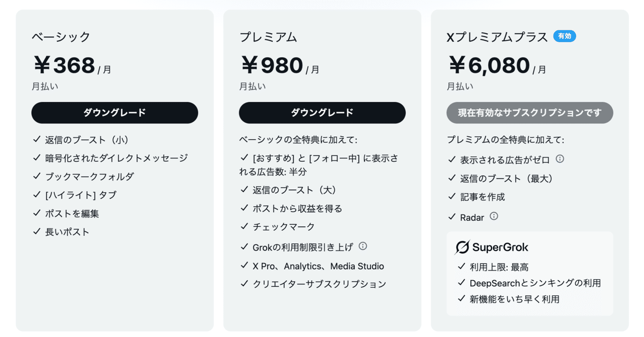Click the 現在有効なサブスクリプションです button
Image resolution: width=644 pixels, height=337 pixels.
530,113
